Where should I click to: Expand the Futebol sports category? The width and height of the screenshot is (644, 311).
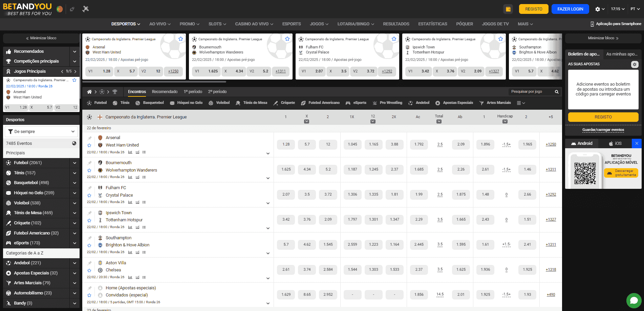(74, 163)
